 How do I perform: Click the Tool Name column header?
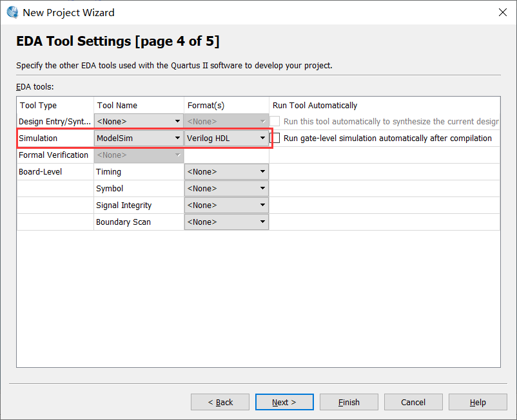[x=139, y=105]
